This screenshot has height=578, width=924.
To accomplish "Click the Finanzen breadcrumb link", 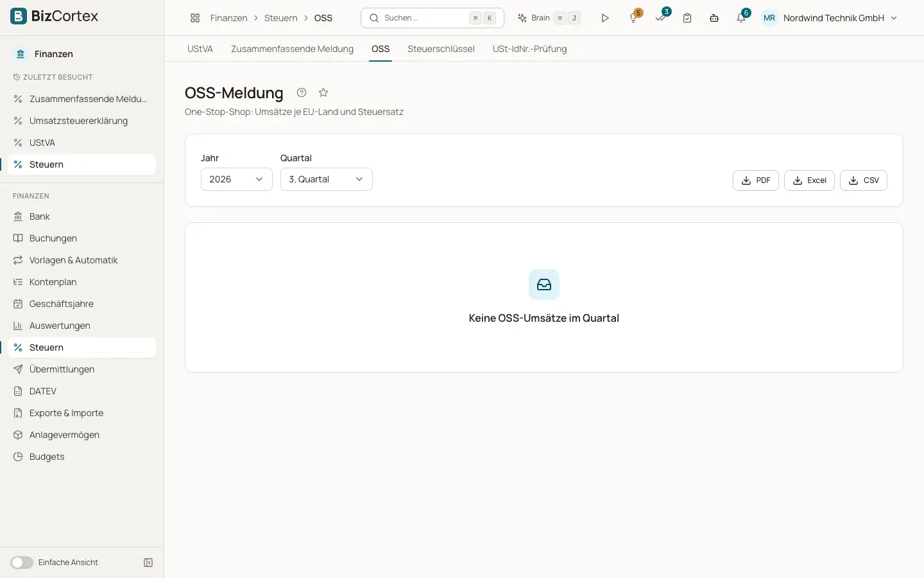I will click(229, 18).
